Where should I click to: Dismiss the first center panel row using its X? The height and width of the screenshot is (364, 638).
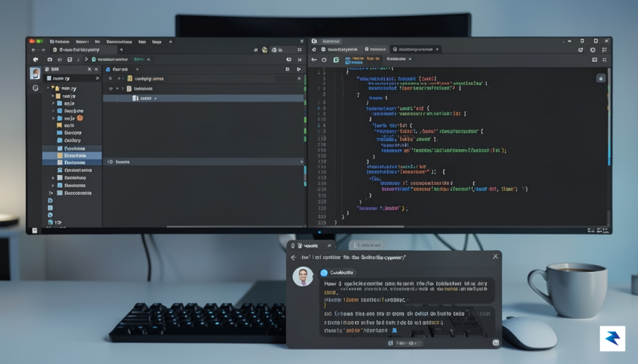299,78
